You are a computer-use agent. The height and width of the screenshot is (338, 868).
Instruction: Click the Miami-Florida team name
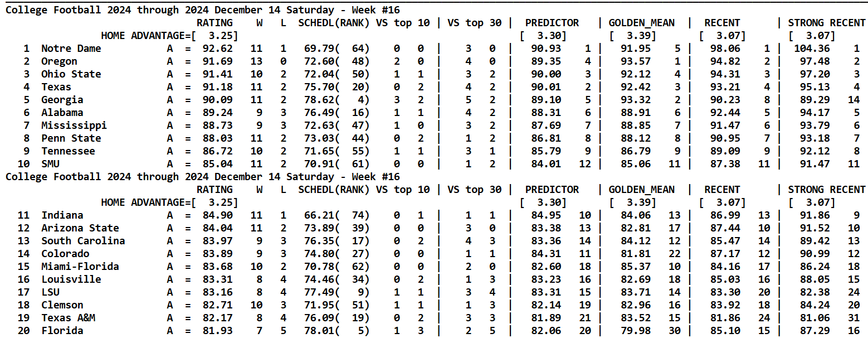tap(80, 267)
